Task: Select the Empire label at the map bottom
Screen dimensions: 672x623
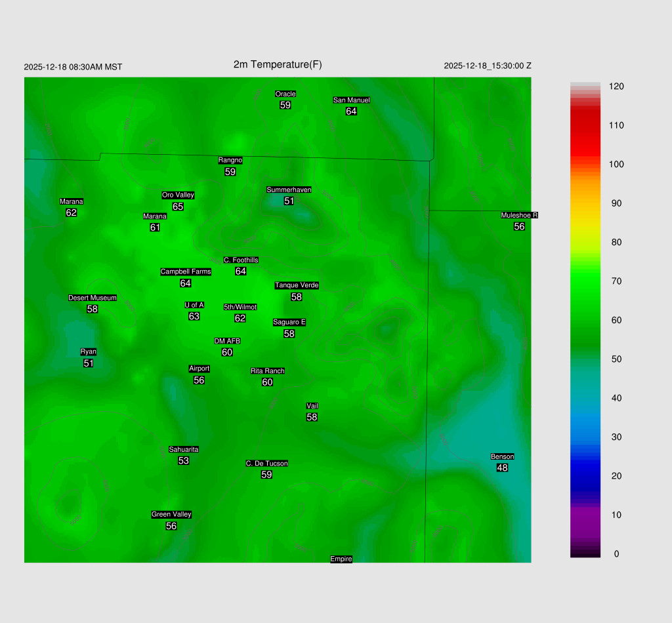Action: (x=341, y=559)
